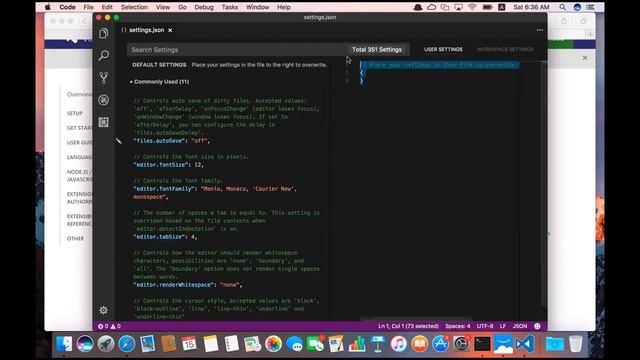
Task: Click the Wi-Fi icon in the menu bar
Action: [x=472, y=7]
